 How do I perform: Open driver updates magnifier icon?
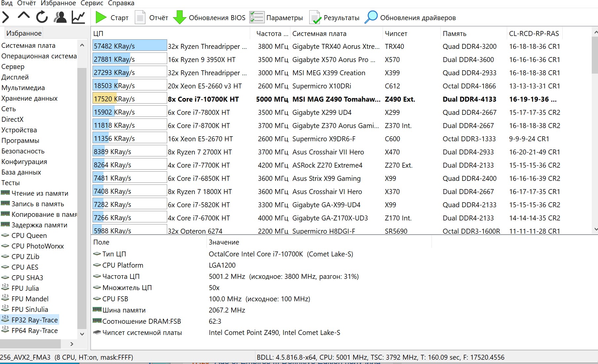point(371,17)
